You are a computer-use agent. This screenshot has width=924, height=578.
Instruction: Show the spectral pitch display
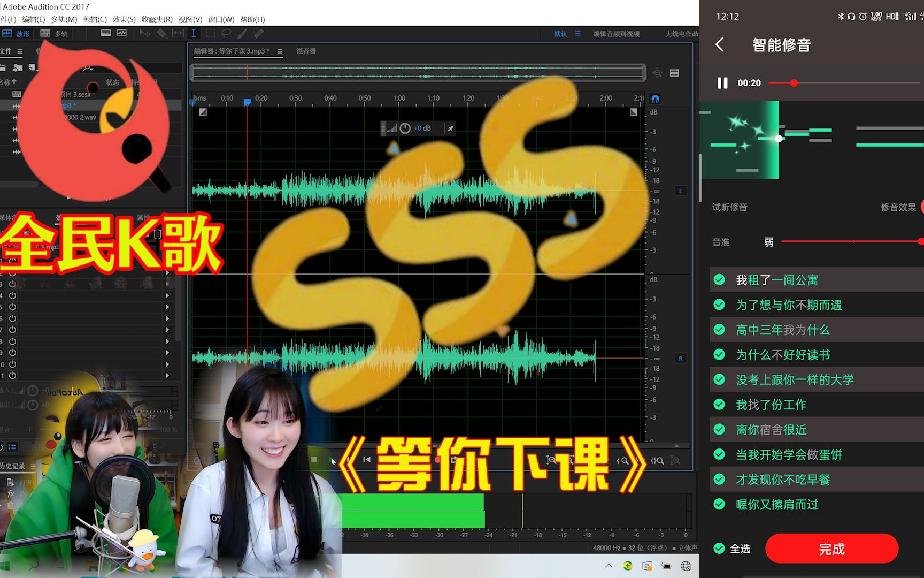click(x=122, y=33)
